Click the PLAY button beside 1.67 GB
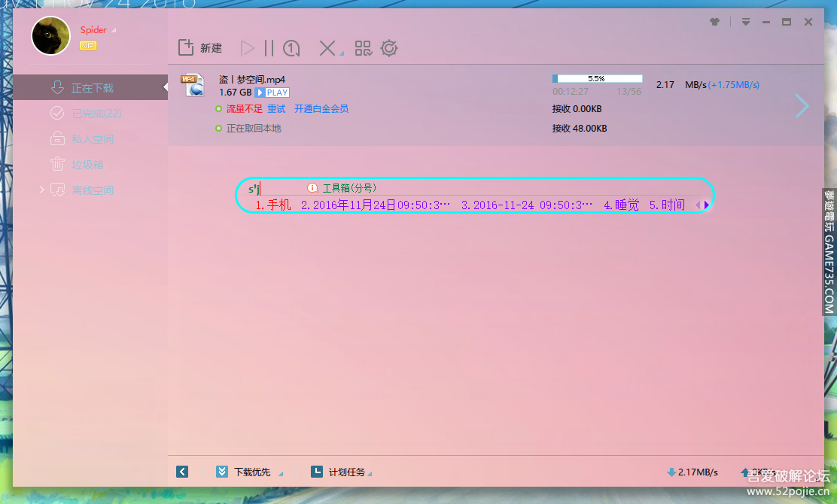The width and height of the screenshot is (837, 504). (x=272, y=93)
